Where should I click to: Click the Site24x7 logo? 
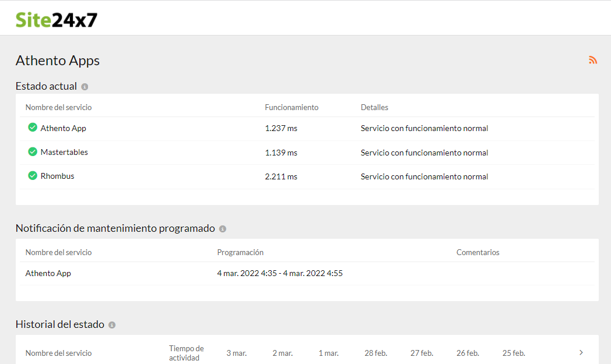56,20
